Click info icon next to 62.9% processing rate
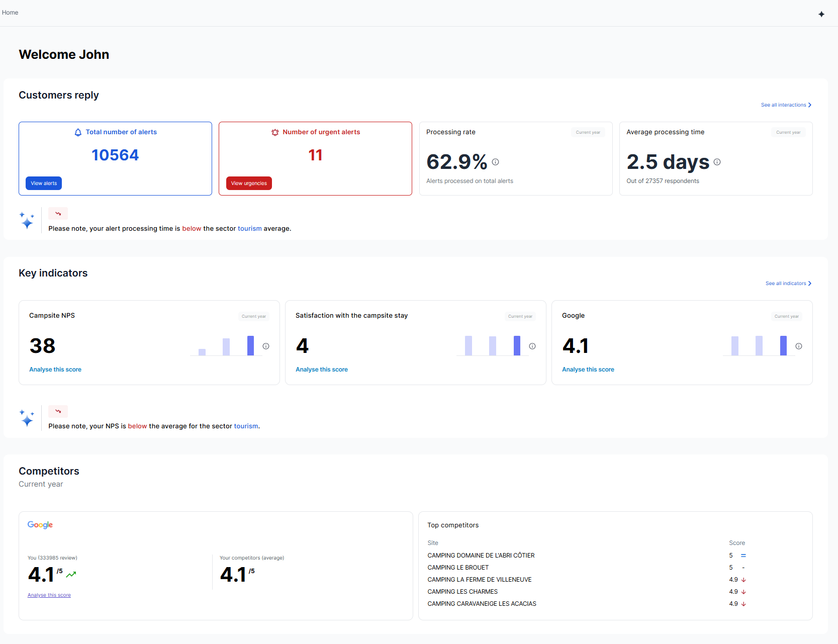 tap(495, 162)
